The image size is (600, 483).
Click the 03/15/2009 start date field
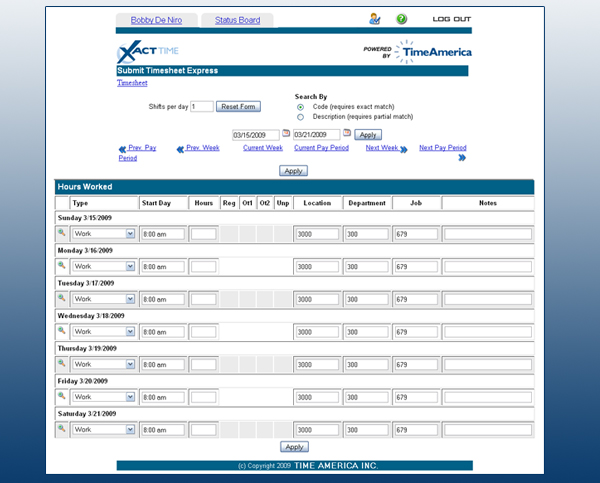[x=256, y=135]
